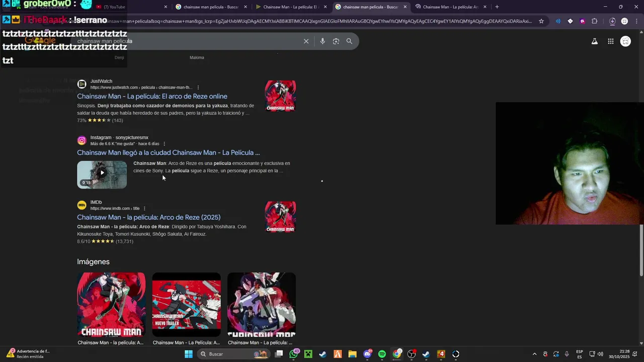Open WhatsApp from the taskbar
644x362 pixels.
coord(294,354)
